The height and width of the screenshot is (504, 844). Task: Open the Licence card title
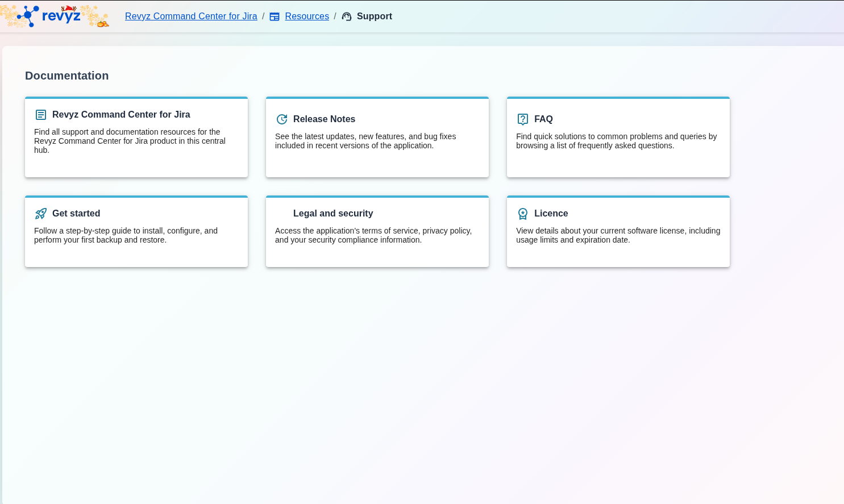[551, 214]
